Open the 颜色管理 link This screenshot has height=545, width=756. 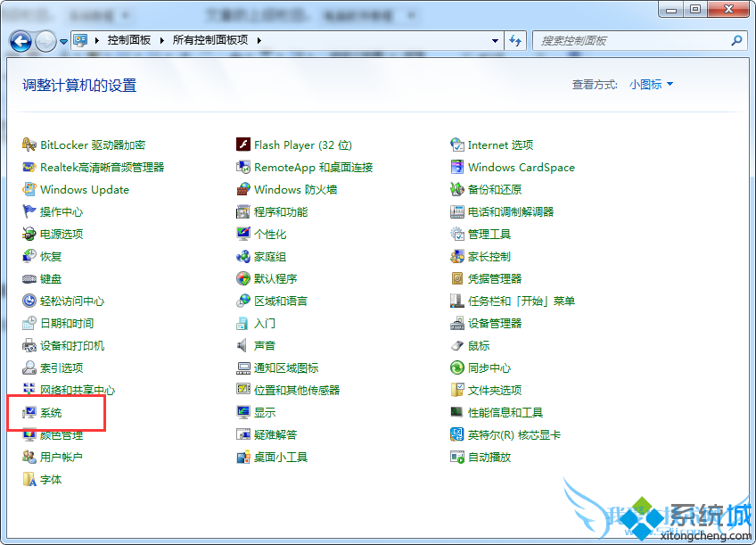62,435
